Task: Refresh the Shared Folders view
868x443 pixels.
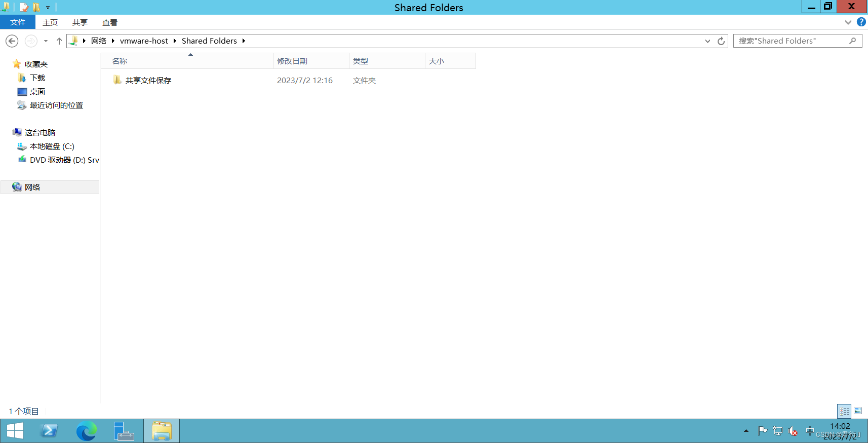Action: pos(721,41)
